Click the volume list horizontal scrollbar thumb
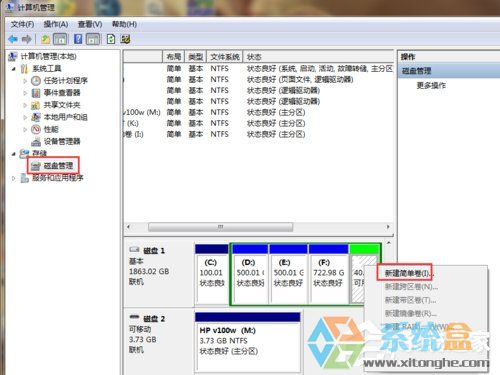Viewport: 500px width, 375px height. click(221, 227)
